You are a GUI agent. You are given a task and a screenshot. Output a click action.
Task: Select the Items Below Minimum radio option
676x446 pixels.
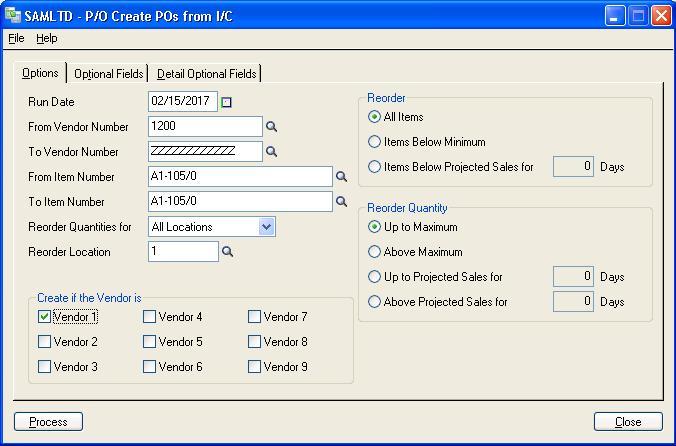click(x=375, y=142)
